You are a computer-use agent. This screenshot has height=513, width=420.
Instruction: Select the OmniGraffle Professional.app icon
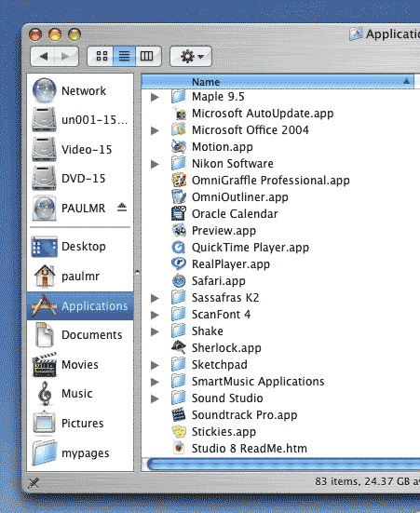[179, 180]
